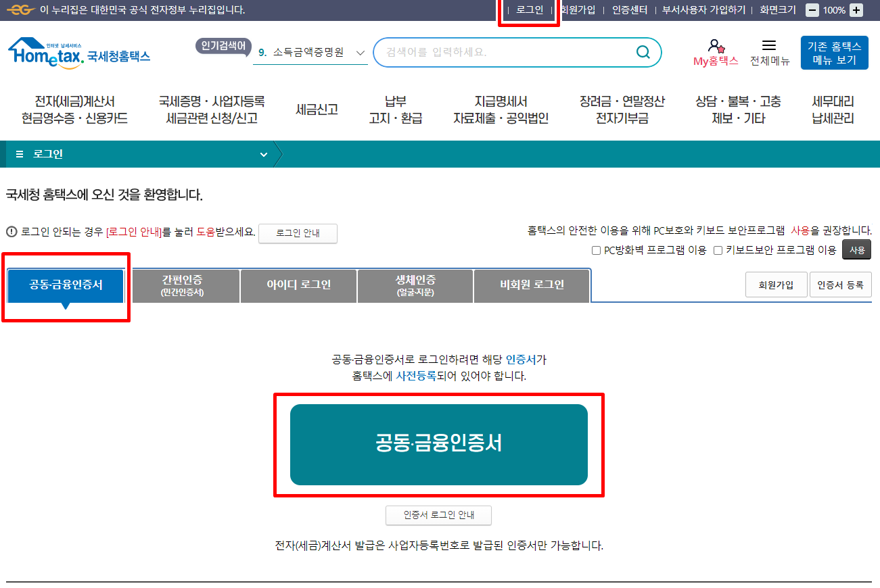The width and height of the screenshot is (880, 588).
Task: Click the large 공동·금융인증서 login button
Action: click(x=439, y=445)
